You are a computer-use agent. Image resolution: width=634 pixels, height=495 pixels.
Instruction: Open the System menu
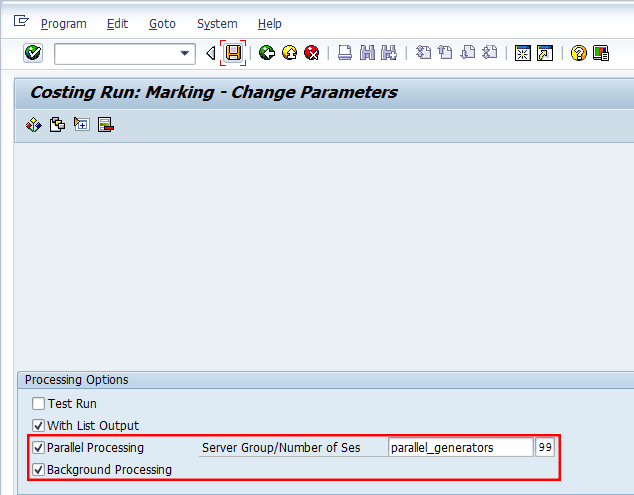click(217, 24)
